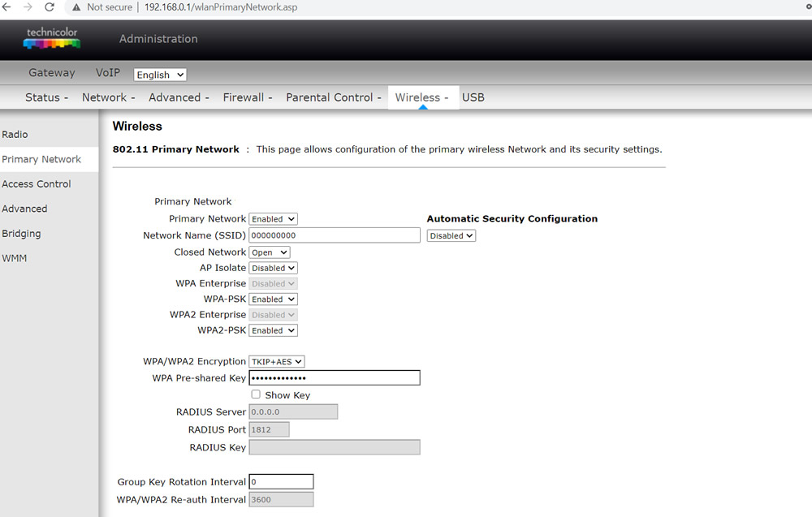Go to the Access Control sidebar link
This screenshot has height=517, width=812.
(x=37, y=184)
